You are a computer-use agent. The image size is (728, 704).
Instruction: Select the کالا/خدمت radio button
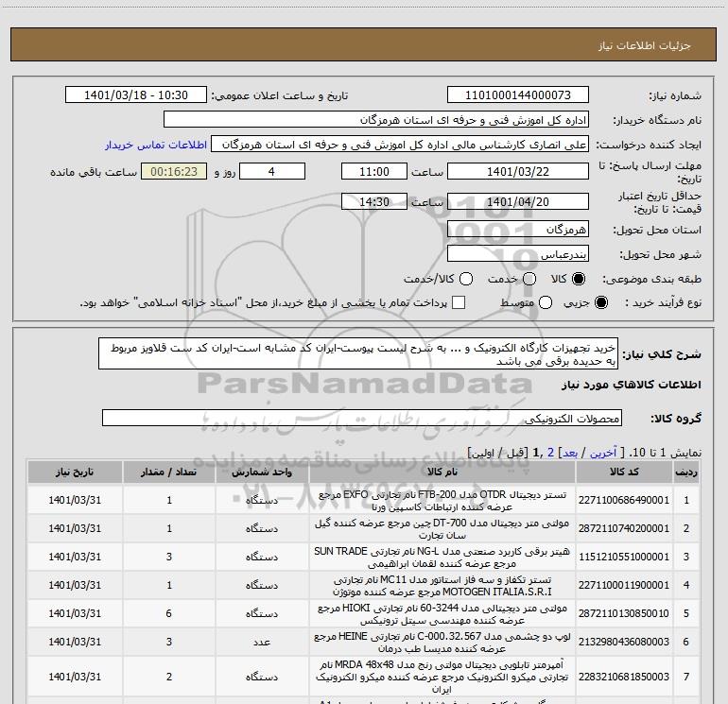(466, 279)
